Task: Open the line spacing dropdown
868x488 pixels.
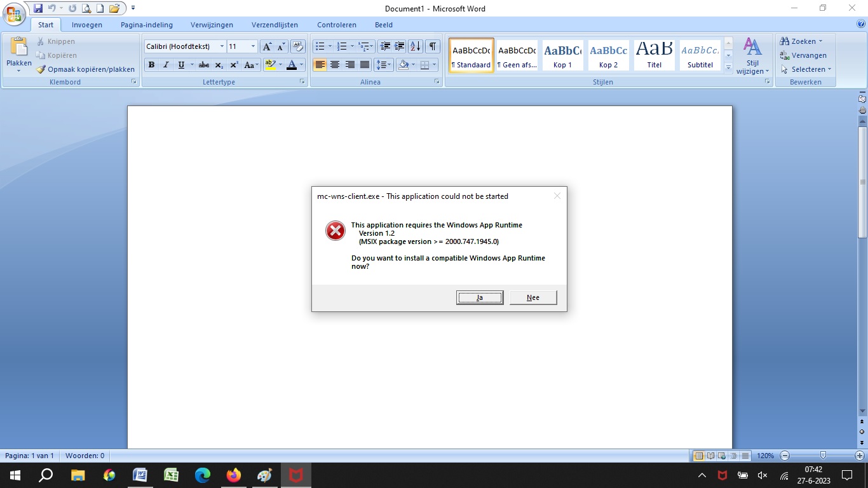Action: 383,65
